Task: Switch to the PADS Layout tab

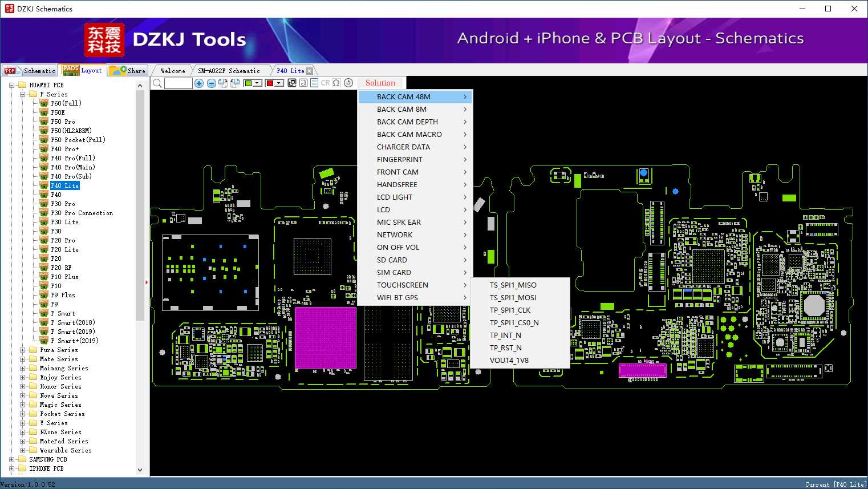Action: pyautogui.click(x=83, y=71)
